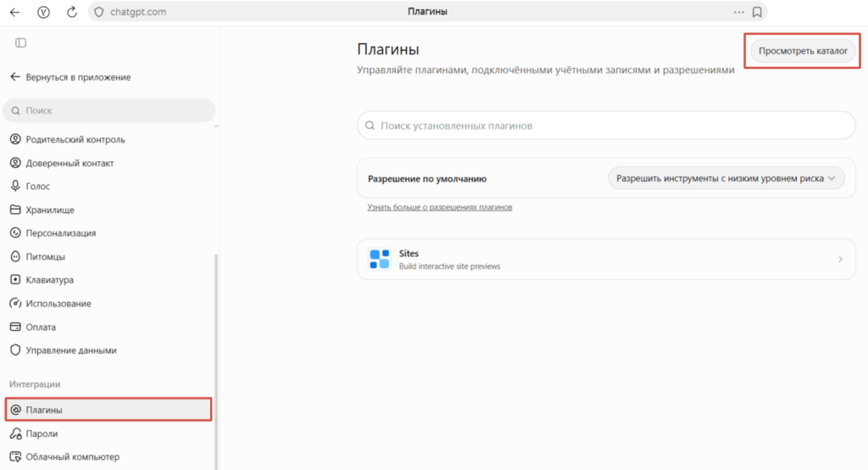
Task: Open Родительский контроль settings
Action: click(68, 140)
